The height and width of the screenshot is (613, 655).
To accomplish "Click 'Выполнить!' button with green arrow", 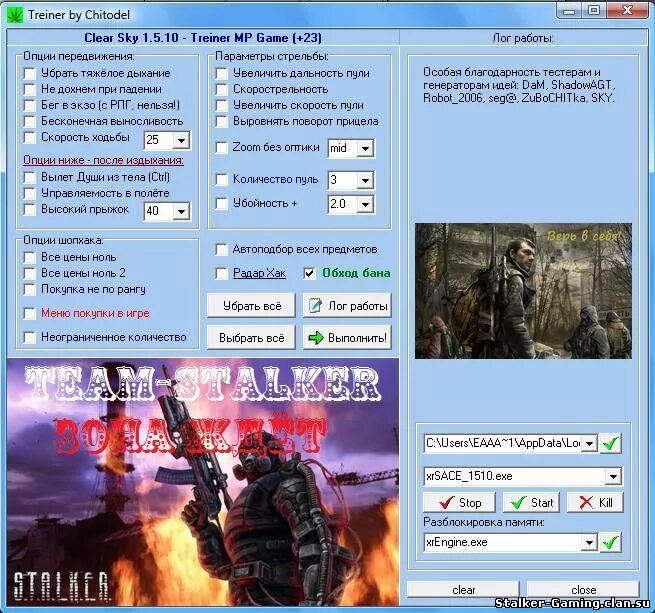I will 347,338.
